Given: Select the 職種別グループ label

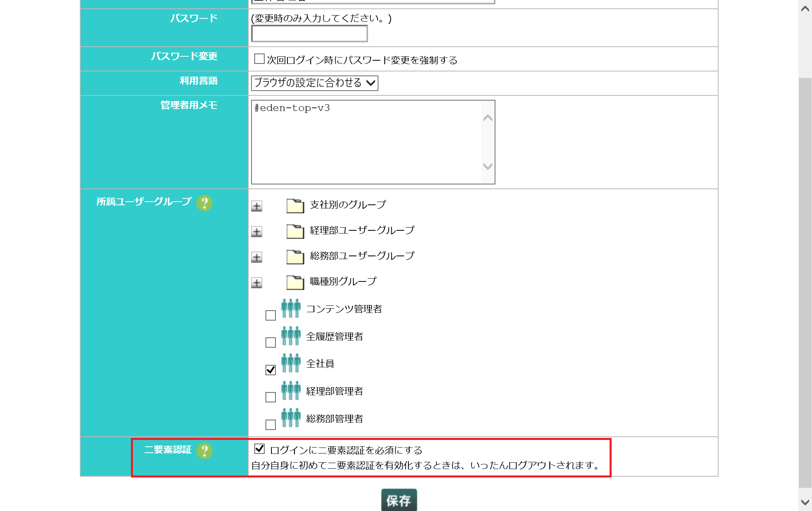Looking at the screenshot, I should [x=343, y=281].
